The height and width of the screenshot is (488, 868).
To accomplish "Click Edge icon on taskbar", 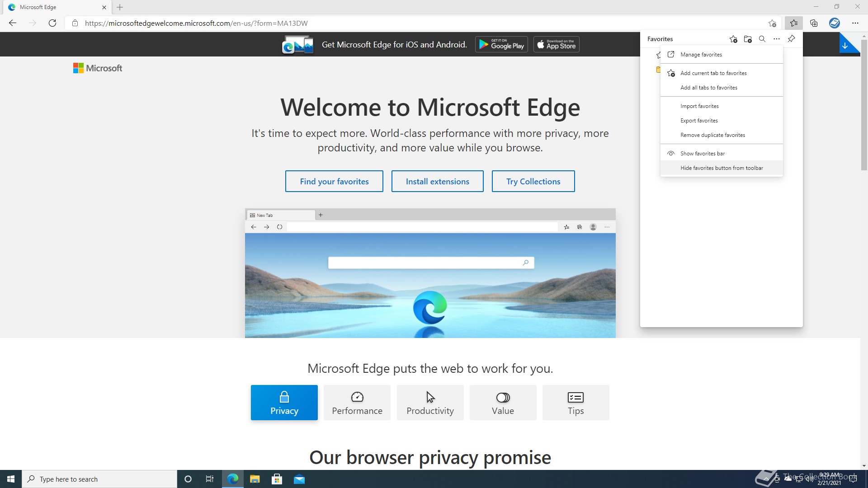I will coord(233,479).
